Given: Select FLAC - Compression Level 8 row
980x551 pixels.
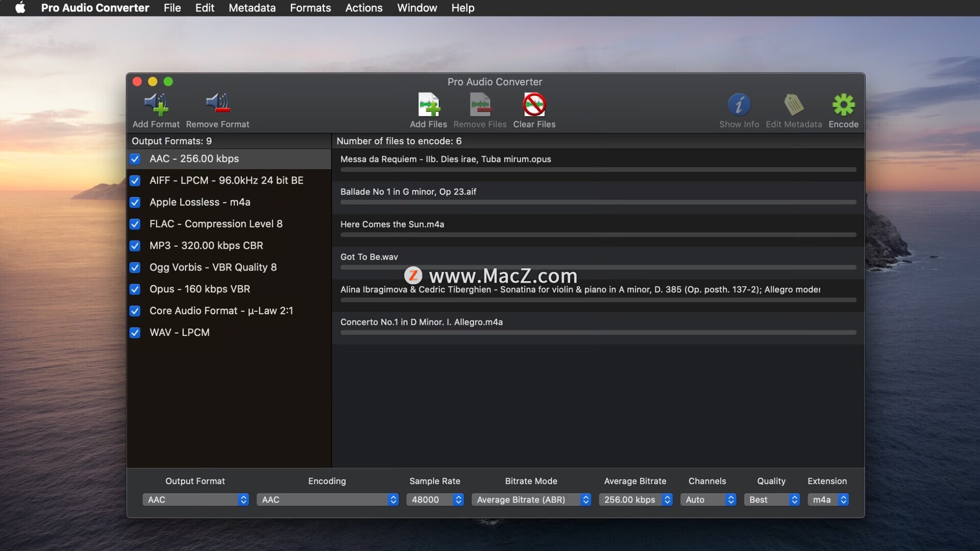Looking at the screenshot, I should pyautogui.click(x=229, y=224).
